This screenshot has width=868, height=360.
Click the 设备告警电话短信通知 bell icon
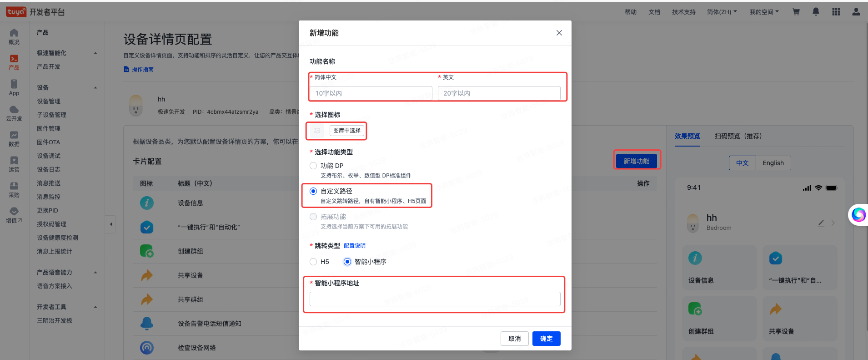click(x=146, y=324)
